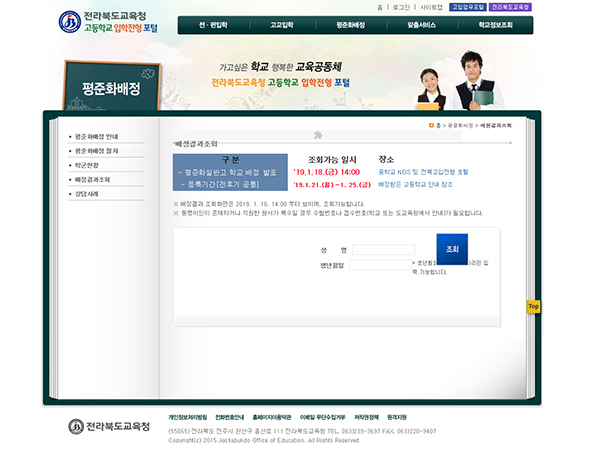This screenshot has width=600, height=451.
Task: Select 평준화배정 안내 in the sidebar
Action: (x=97, y=136)
